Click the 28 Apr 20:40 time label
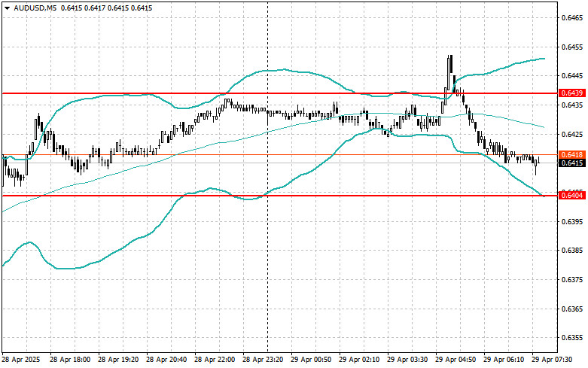The width and height of the screenshot is (588, 368). pyautogui.click(x=166, y=360)
